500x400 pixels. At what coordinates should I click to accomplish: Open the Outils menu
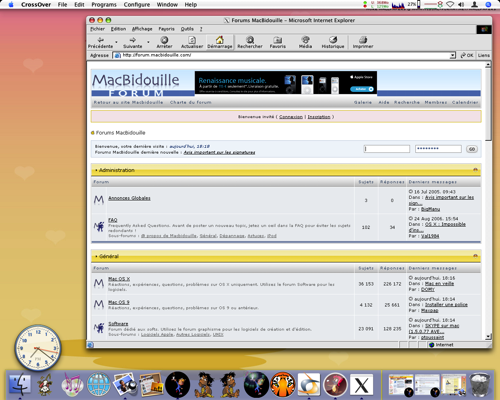pyautogui.click(x=187, y=29)
